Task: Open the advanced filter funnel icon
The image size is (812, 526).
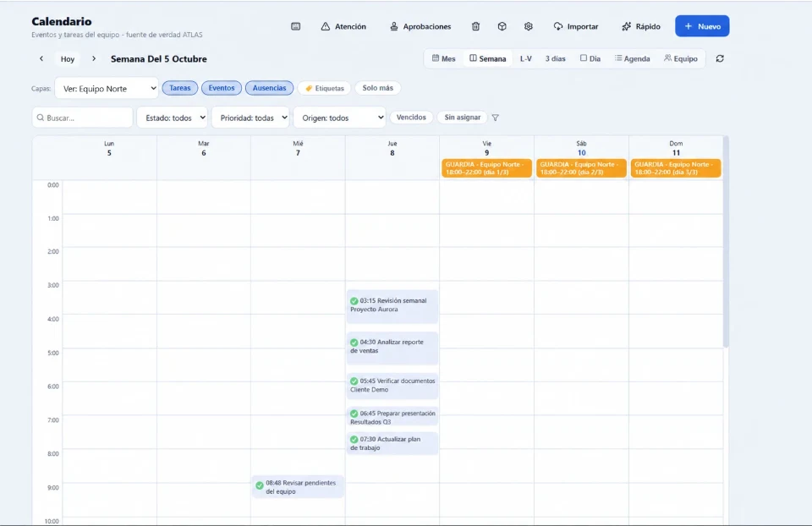Action: coord(495,118)
